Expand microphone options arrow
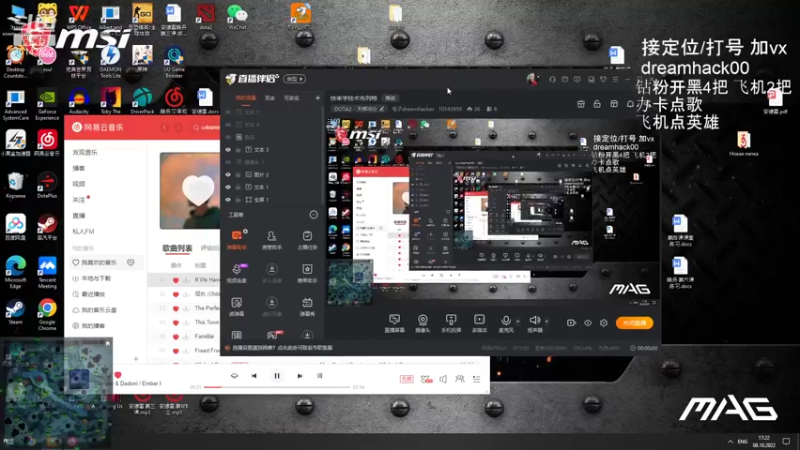 [x=518, y=321]
